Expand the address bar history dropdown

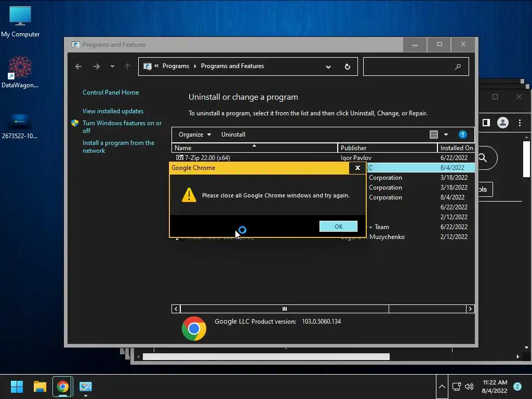click(328, 67)
